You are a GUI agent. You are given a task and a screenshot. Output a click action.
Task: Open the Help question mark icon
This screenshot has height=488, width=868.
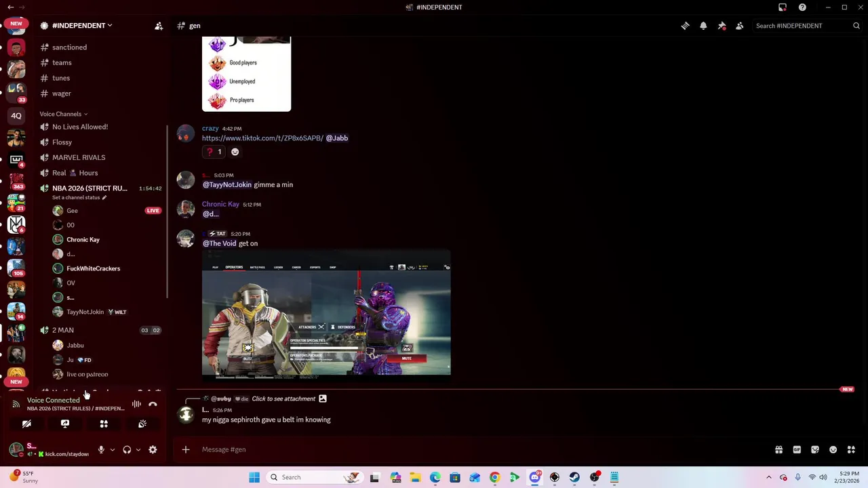click(802, 7)
